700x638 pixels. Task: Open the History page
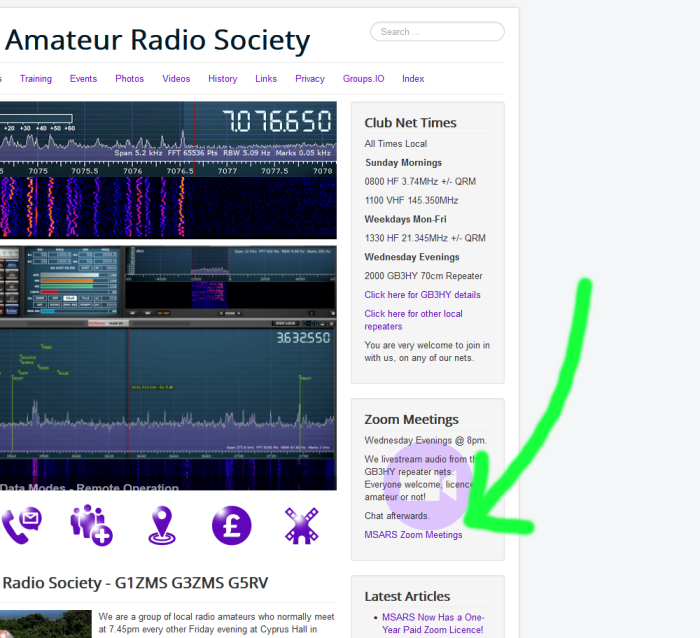click(222, 79)
